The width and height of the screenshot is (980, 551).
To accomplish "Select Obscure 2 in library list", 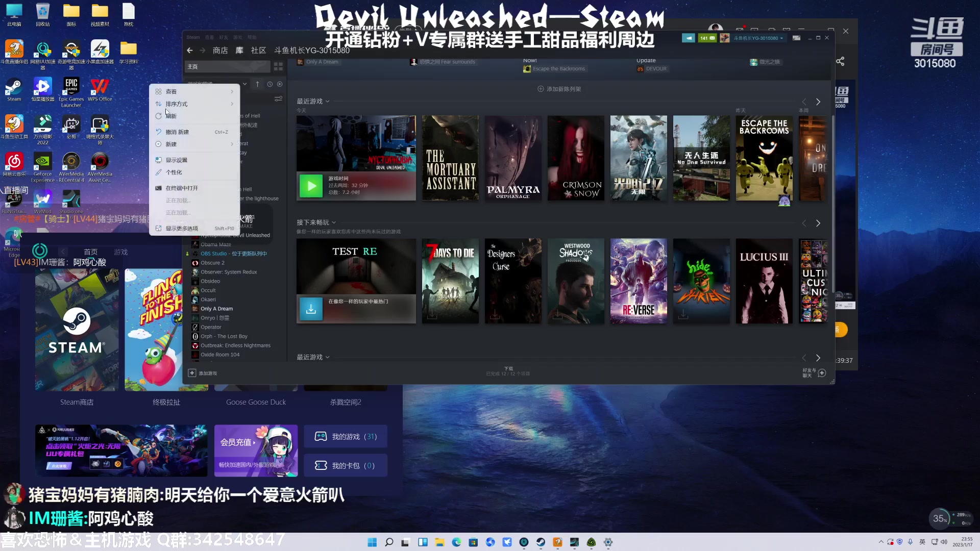I will coord(212,263).
